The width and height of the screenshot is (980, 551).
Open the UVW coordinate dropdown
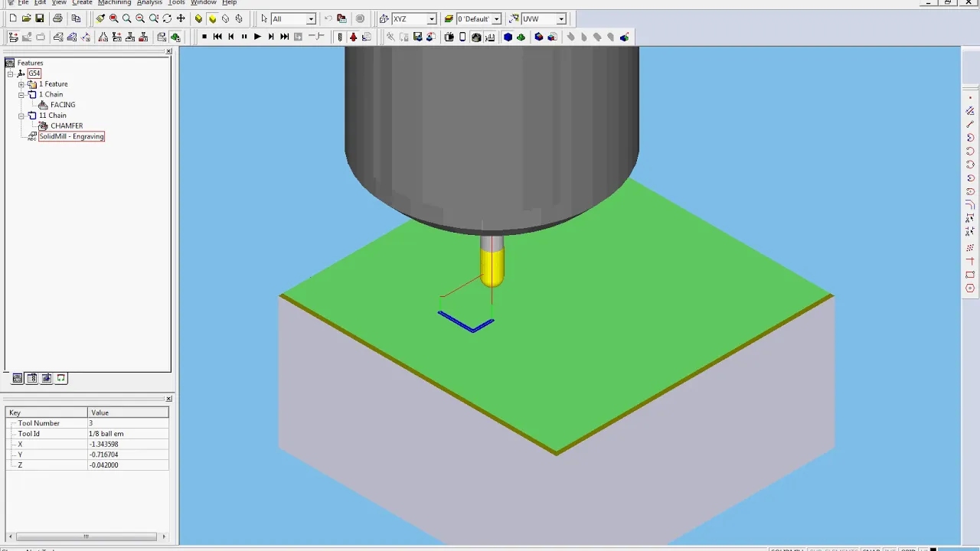[561, 18]
